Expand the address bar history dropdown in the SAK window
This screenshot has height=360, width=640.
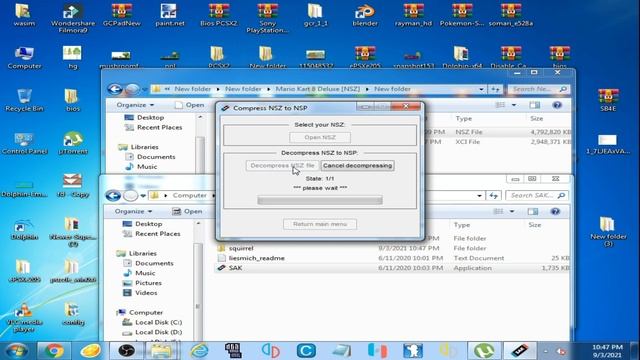(x=480, y=196)
